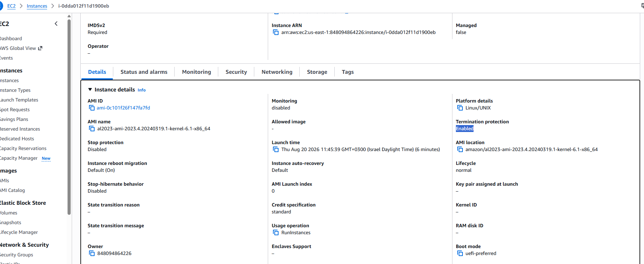Click the highlighted Enabled termination protection value
This screenshot has width=644, height=264.
465,129
